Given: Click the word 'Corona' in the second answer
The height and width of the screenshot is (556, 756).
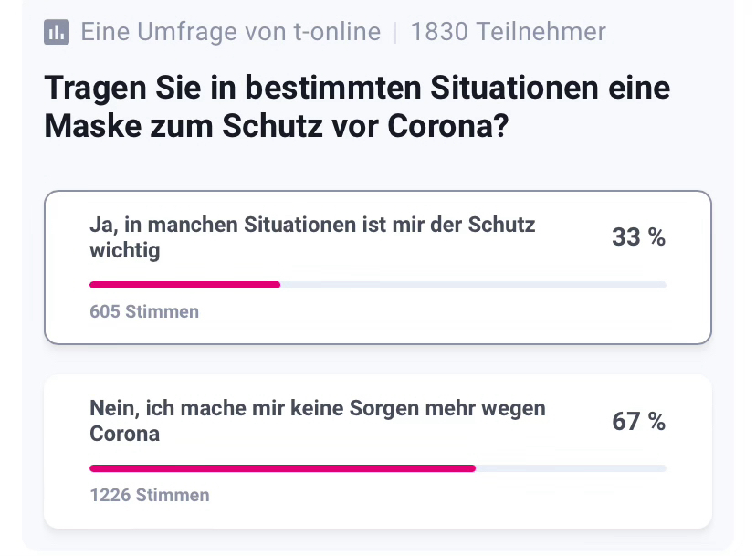Looking at the screenshot, I should pyautogui.click(x=124, y=434).
